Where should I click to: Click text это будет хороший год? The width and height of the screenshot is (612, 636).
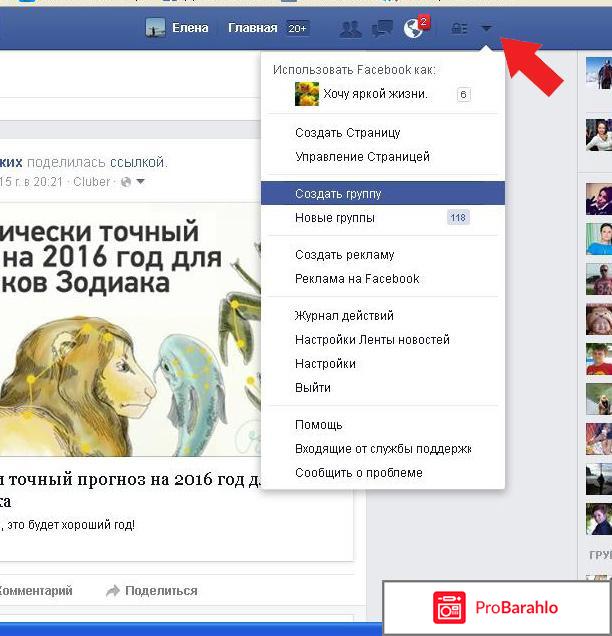(71, 525)
